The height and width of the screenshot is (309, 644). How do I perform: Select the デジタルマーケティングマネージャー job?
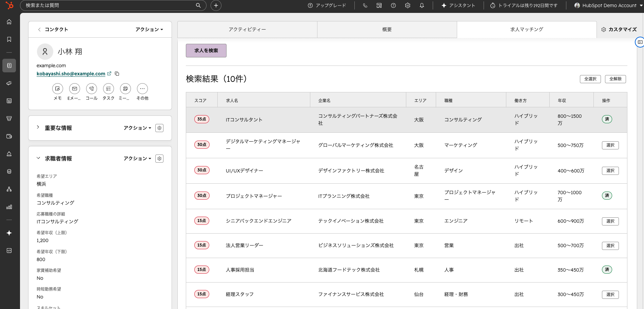(610, 145)
